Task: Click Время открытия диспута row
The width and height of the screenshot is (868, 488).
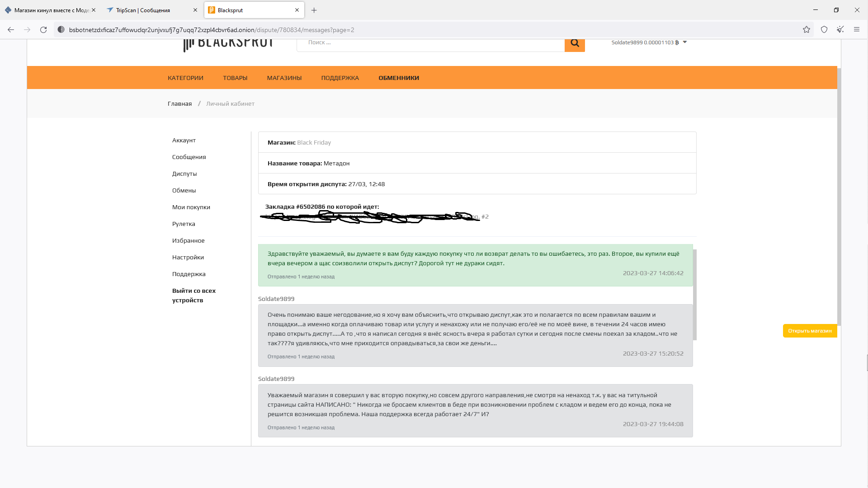Action: click(x=477, y=184)
